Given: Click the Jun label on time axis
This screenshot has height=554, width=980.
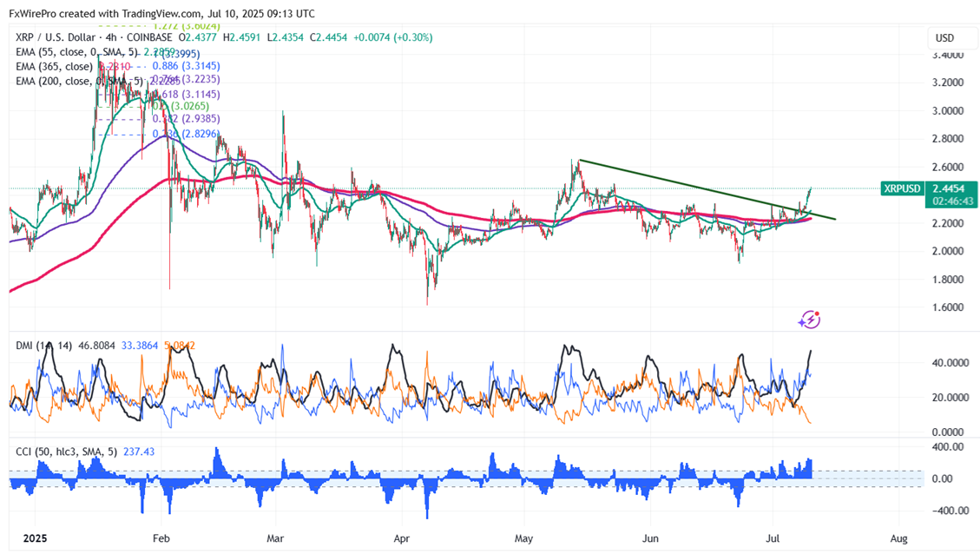Looking at the screenshot, I should [651, 538].
